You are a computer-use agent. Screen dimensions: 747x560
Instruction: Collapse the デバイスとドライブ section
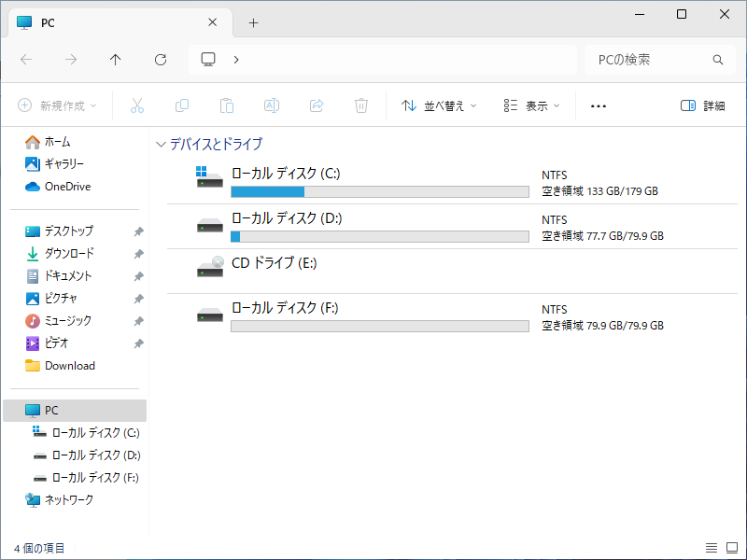click(161, 144)
